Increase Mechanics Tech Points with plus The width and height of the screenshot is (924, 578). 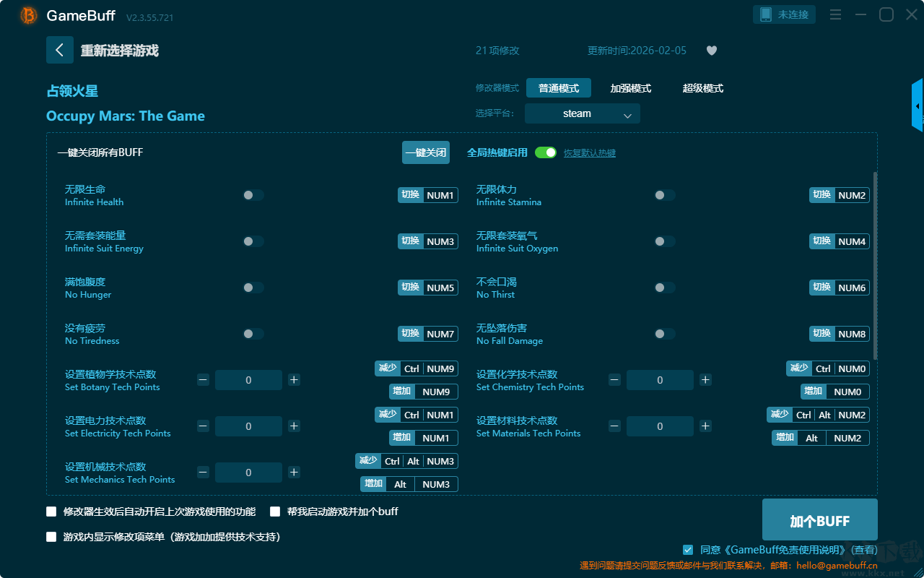294,473
